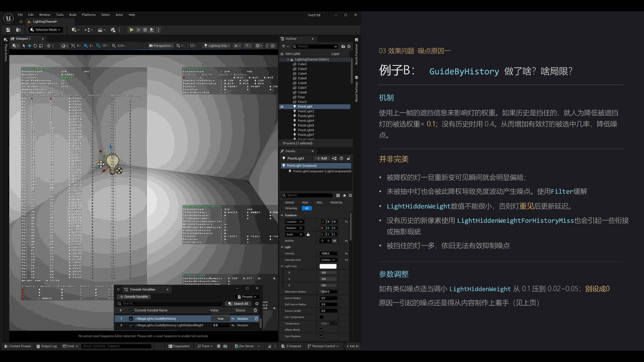Uncheck the LightHiddenWeight variable checkbox
The image size is (644, 362).
pos(131,325)
